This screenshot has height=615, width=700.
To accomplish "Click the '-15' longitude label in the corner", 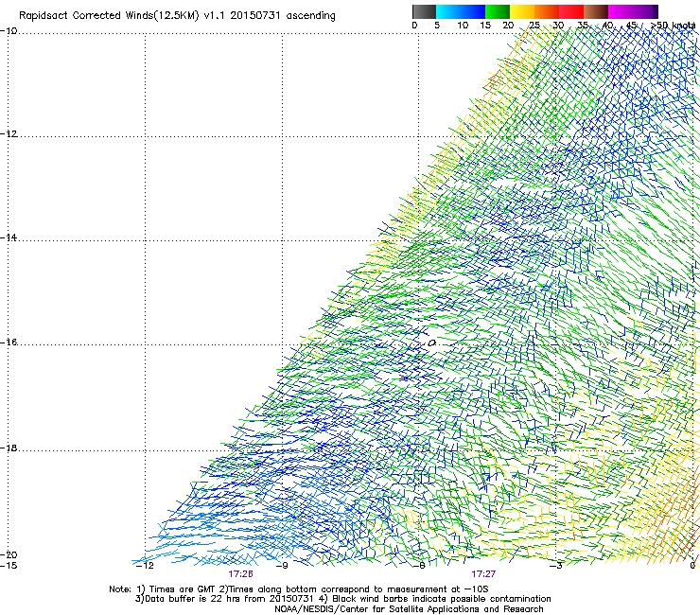I will pos(9,566).
